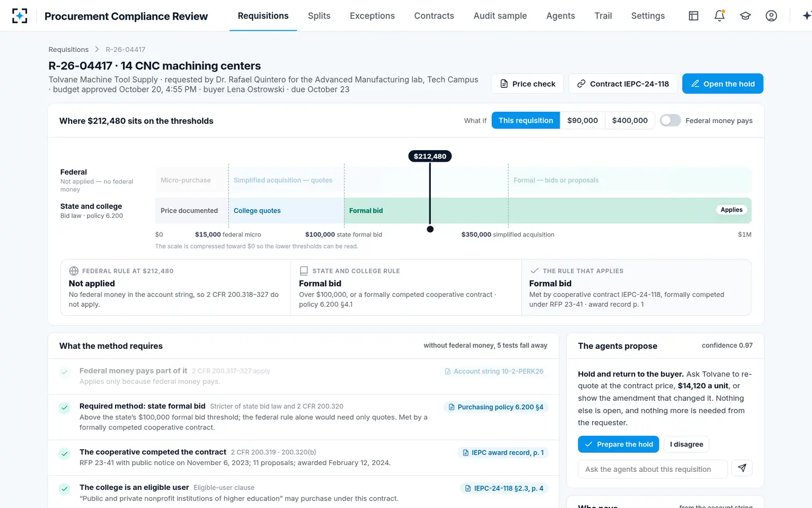Go to Requisitions breadcrumb link
This screenshot has height=508, width=812.
click(x=68, y=50)
